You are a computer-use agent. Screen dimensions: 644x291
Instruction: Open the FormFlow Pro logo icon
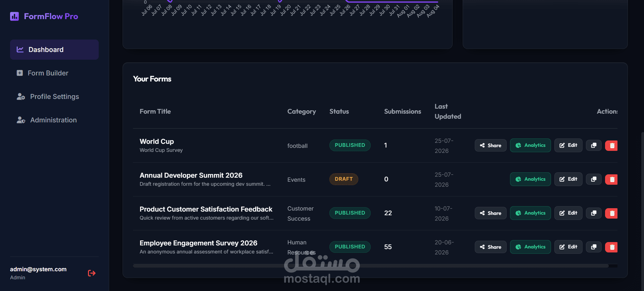point(14,16)
